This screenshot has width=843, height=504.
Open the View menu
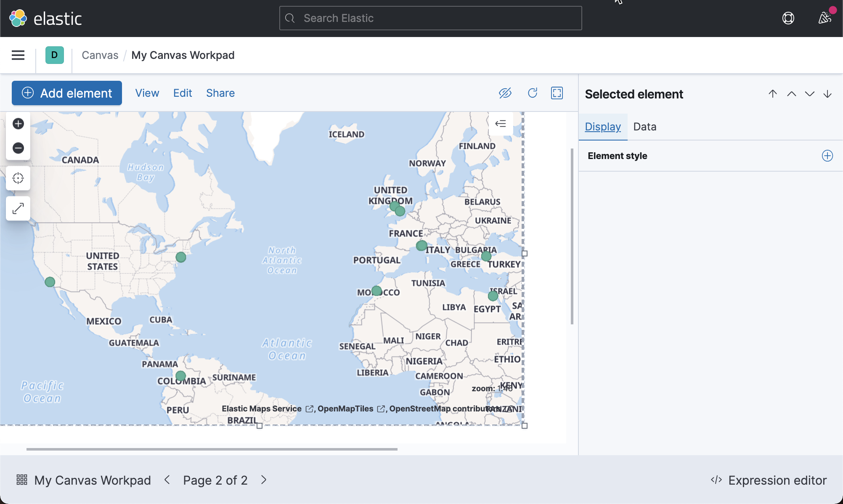[147, 93]
